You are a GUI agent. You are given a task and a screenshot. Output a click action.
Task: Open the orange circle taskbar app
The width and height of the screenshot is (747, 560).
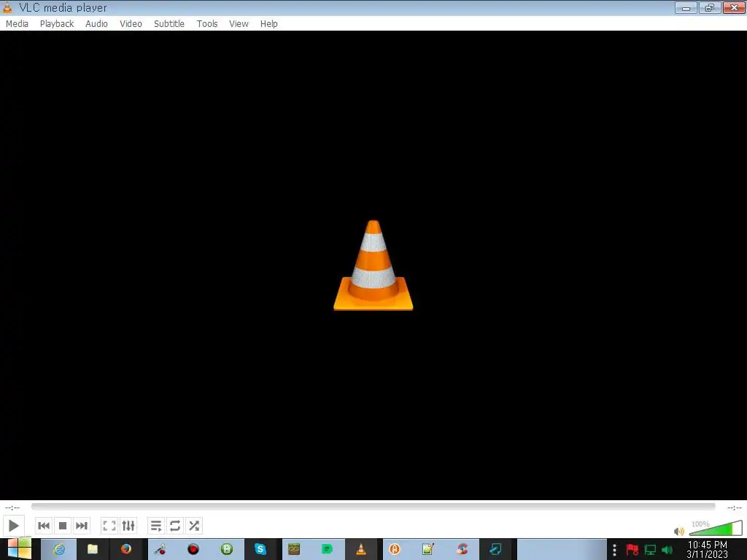point(395,549)
